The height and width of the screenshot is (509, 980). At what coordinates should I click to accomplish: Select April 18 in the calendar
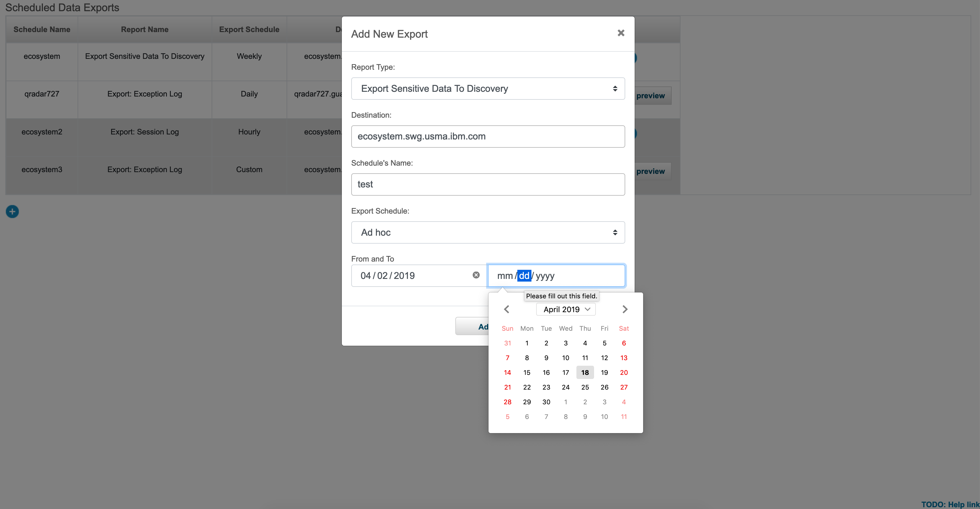[x=585, y=372]
